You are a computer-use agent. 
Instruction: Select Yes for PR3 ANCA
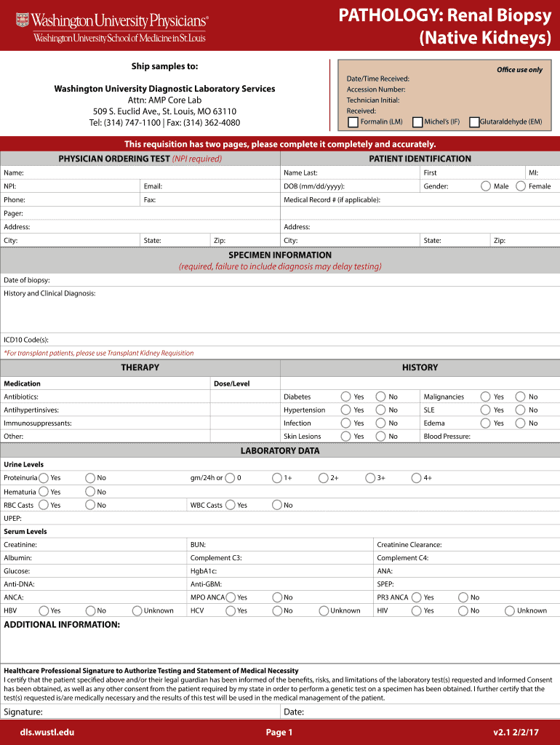point(416,597)
